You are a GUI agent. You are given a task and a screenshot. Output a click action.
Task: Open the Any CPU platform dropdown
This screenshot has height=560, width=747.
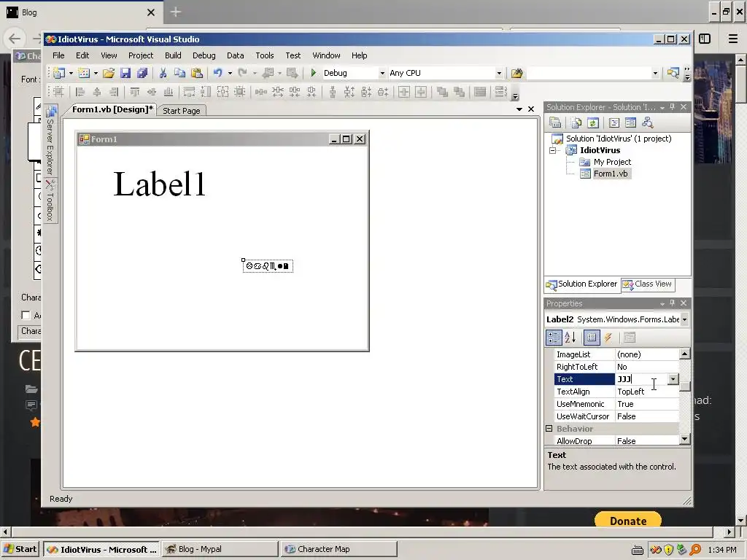click(x=499, y=74)
